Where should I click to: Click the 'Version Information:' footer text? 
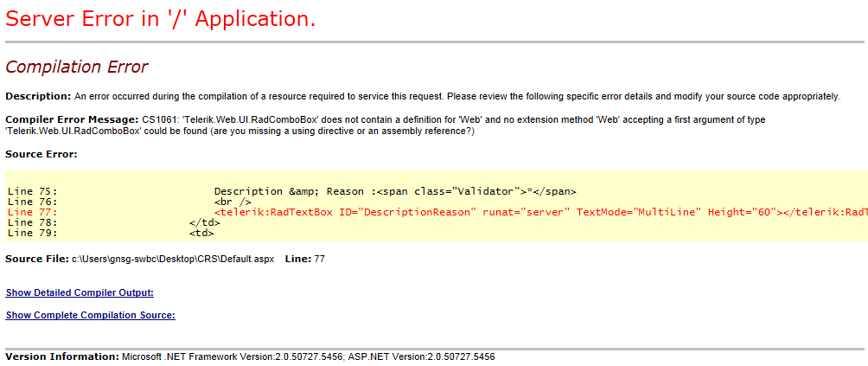[62, 356]
